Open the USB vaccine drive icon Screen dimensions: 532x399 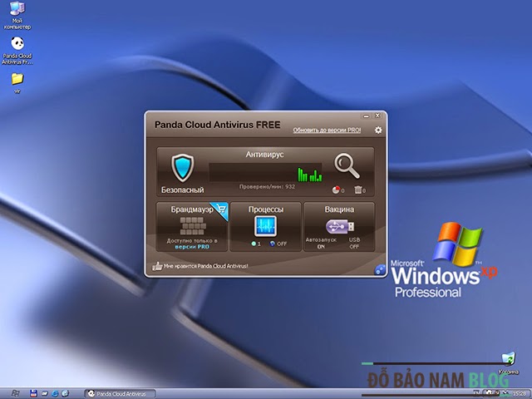pos(340,226)
